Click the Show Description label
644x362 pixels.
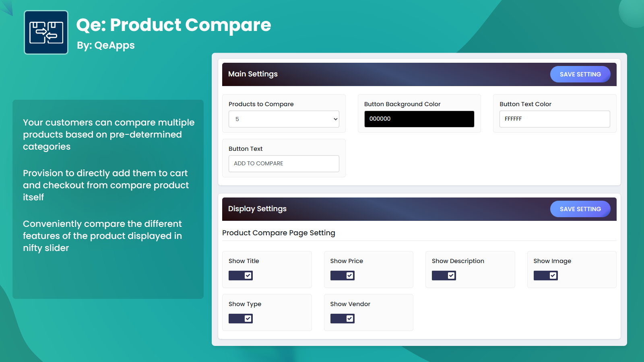pyautogui.click(x=458, y=261)
